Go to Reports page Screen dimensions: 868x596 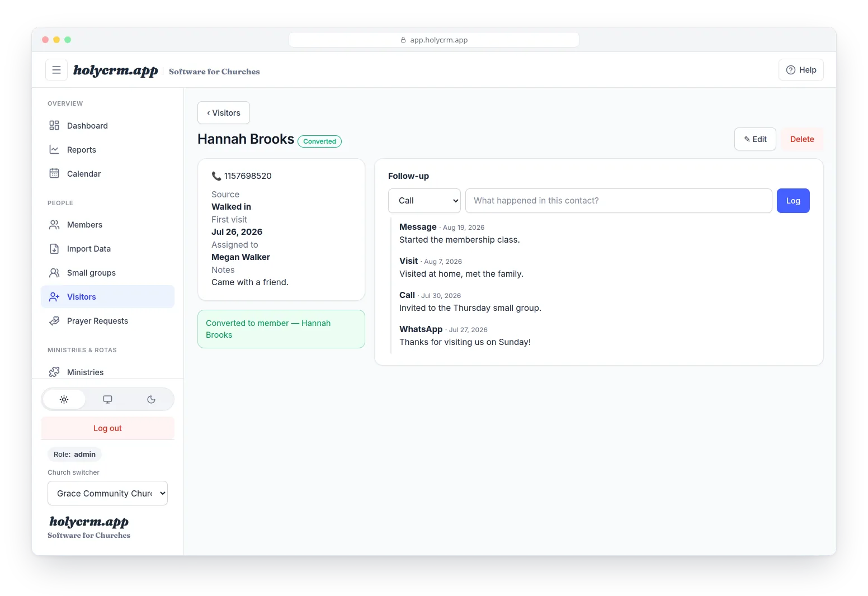[107, 149]
